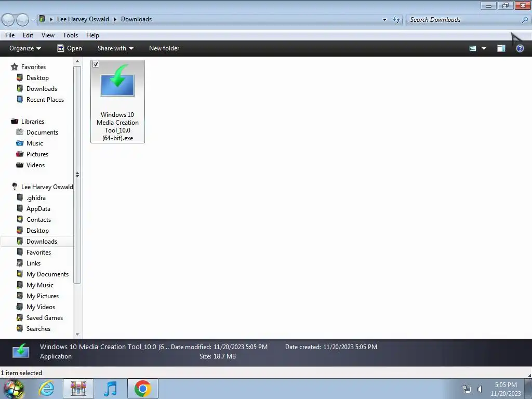Click Explorer library icon in taskbar
The width and height of the screenshot is (532, 399).
(78, 389)
